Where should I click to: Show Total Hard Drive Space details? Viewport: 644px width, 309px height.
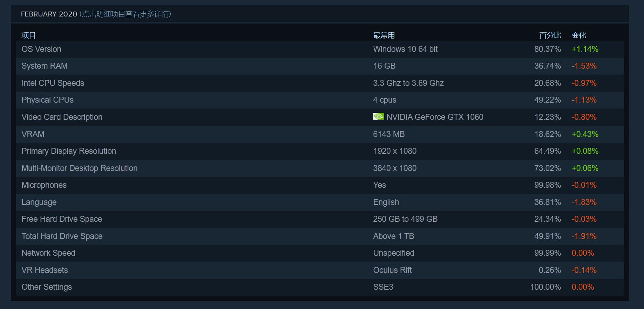(x=62, y=236)
